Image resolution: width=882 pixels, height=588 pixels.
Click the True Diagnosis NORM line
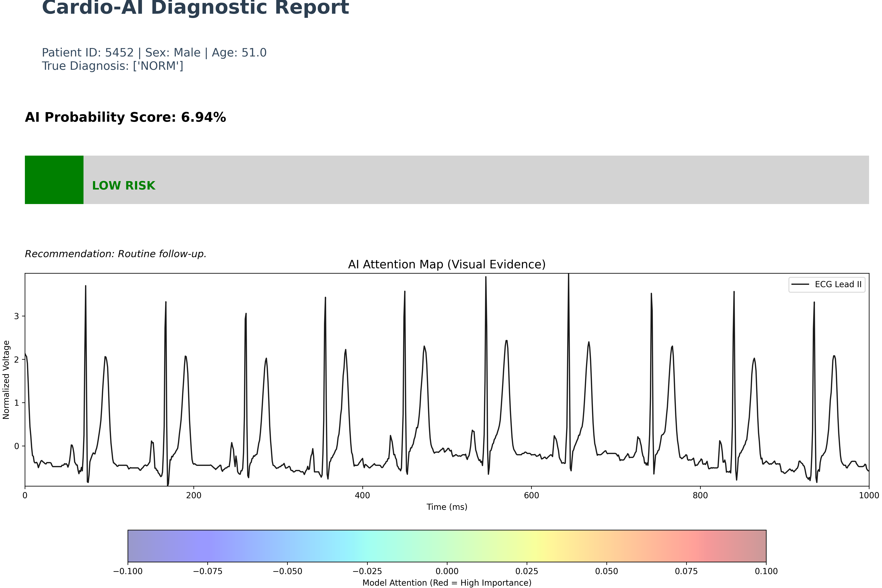[113, 66]
